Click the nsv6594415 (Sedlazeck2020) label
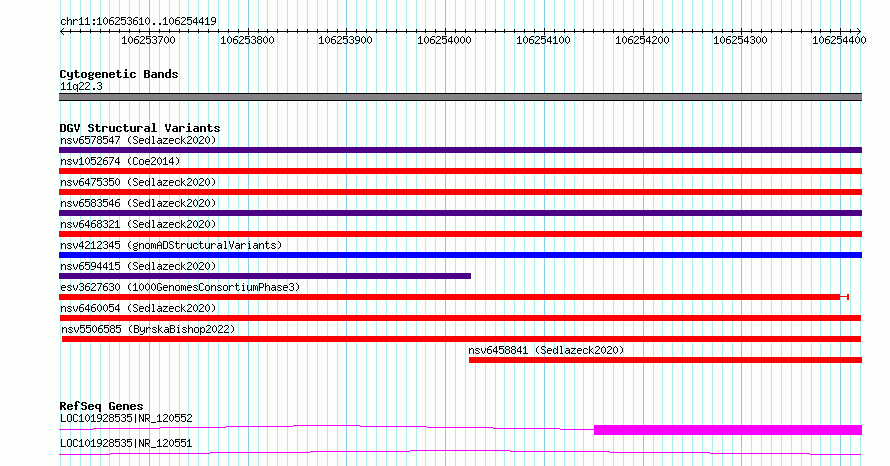890x466 pixels. point(138,266)
